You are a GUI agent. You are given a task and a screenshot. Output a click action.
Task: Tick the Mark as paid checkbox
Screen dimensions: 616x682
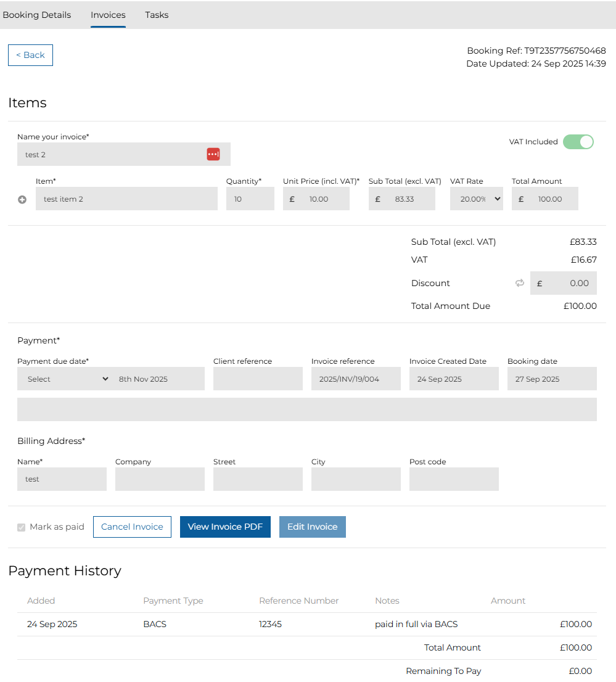click(x=22, y=527)
